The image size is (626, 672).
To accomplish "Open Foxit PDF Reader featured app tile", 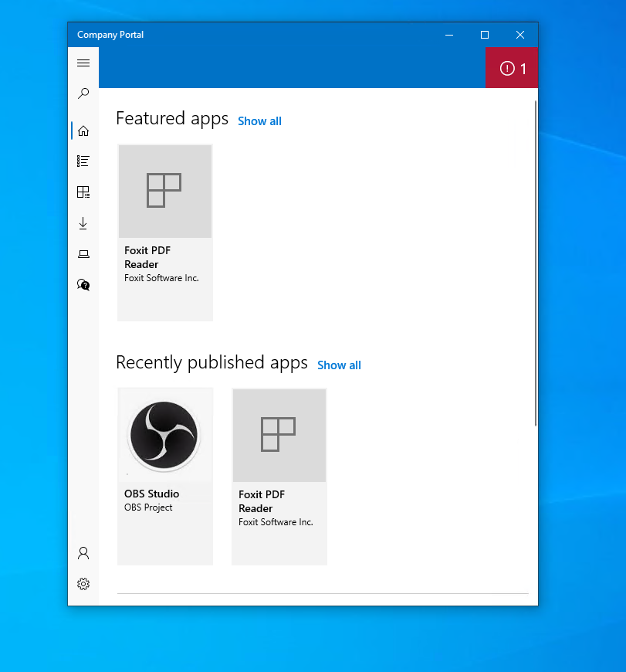I will click(x=165, y=232).
